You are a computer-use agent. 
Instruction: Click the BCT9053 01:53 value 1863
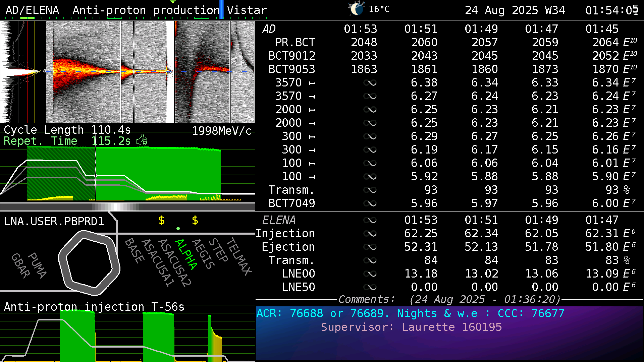pyautogui.click(x=364, y=69)
